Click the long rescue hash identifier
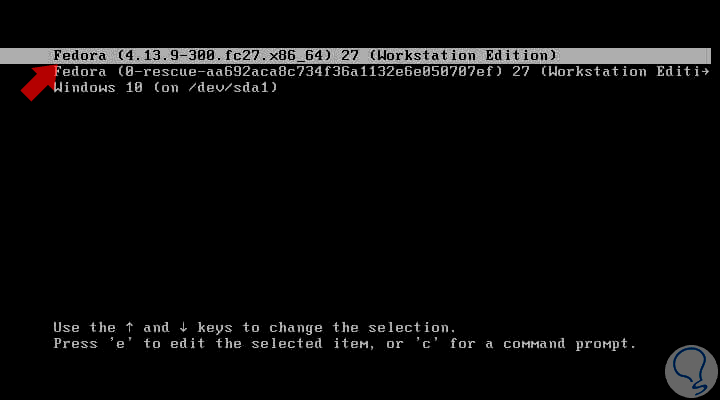This screenshot has width=720, height=400. [x=310, y=72]
